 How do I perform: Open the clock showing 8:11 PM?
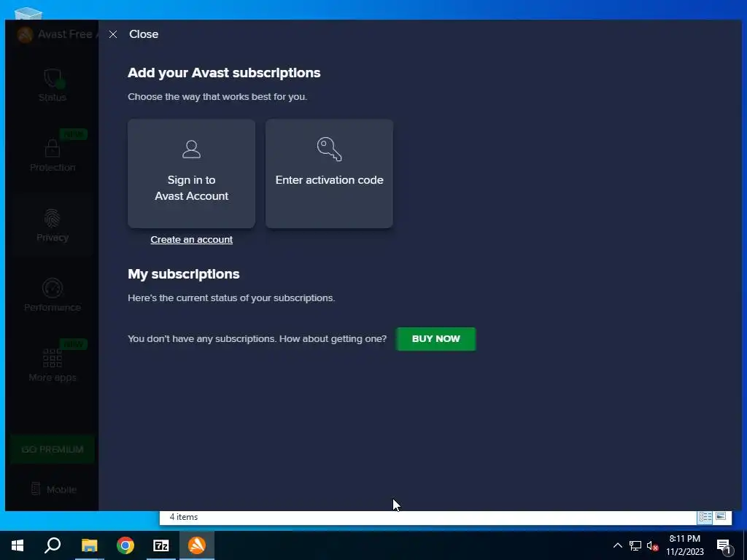[x=684, y=545]
